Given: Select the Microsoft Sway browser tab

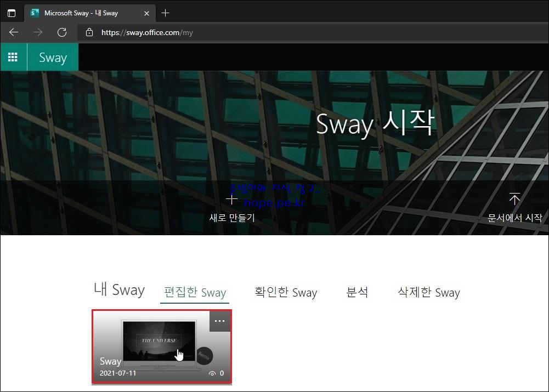Looking at the screenshot, I should [90, 13].
